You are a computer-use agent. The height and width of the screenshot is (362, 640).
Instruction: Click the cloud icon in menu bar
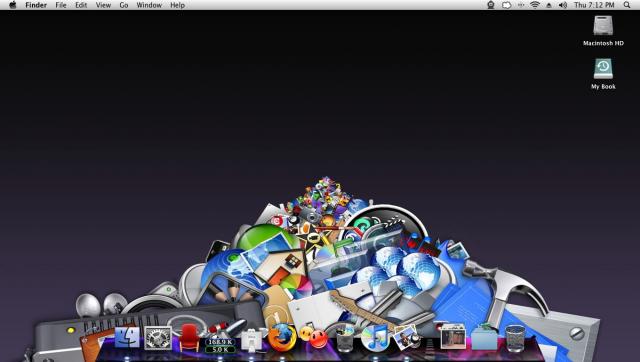(506, 5)
